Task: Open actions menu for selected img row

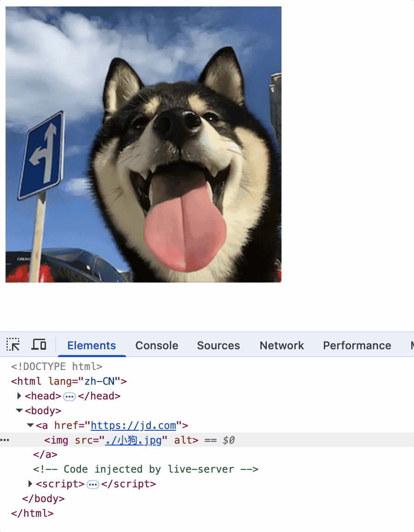Action: [5, 440]
